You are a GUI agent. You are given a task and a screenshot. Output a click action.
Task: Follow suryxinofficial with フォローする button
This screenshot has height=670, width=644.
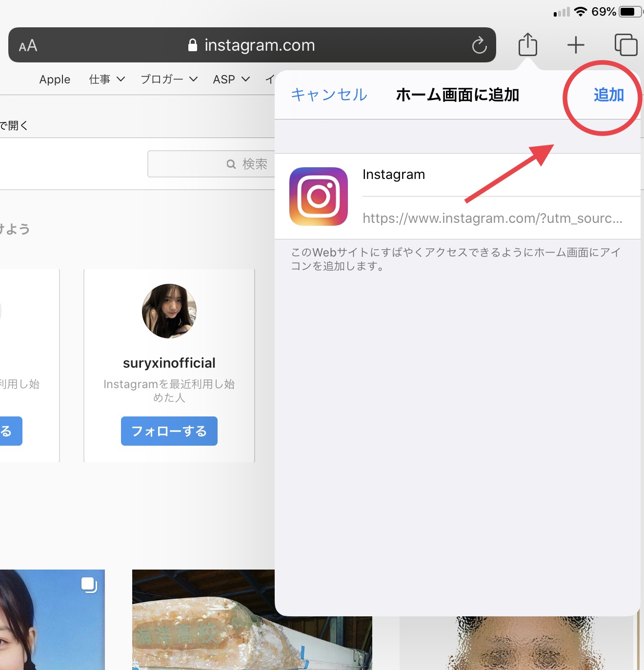pyautogui.click(x=169, y=431)
